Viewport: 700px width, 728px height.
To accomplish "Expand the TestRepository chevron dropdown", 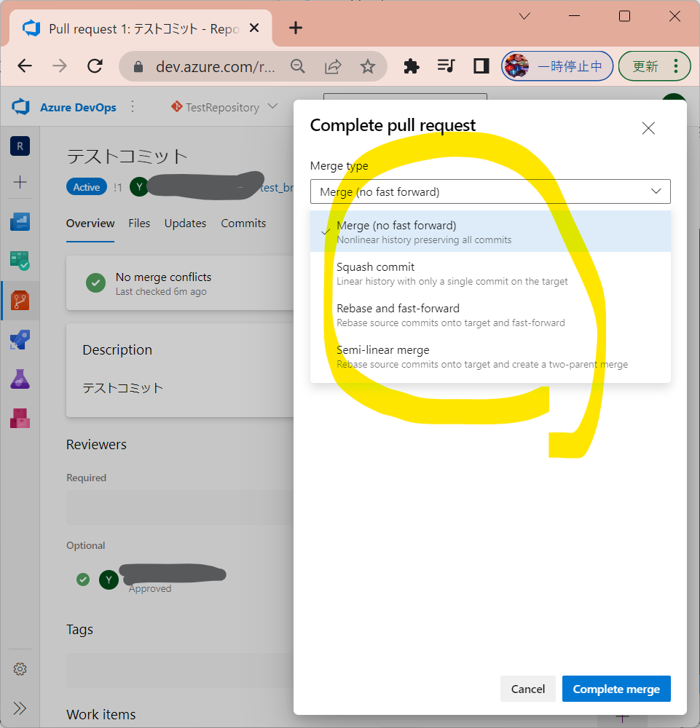I will [272, 107].
